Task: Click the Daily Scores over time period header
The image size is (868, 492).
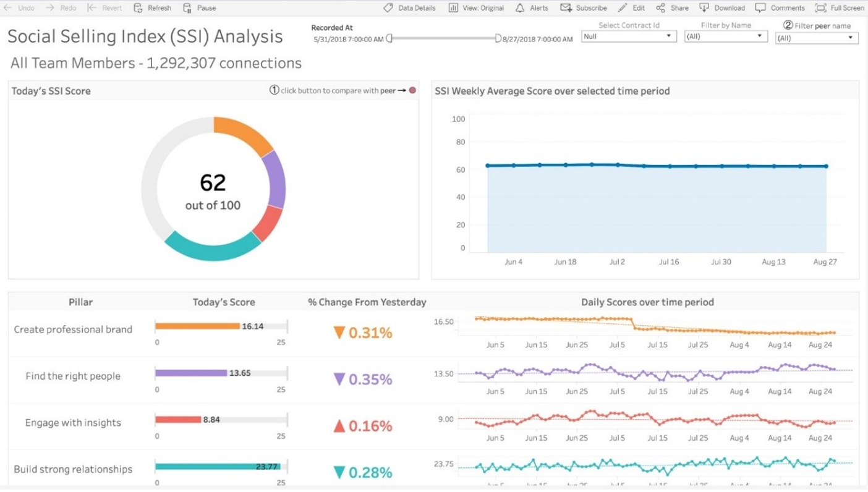Action: click(x=647, y=302)
